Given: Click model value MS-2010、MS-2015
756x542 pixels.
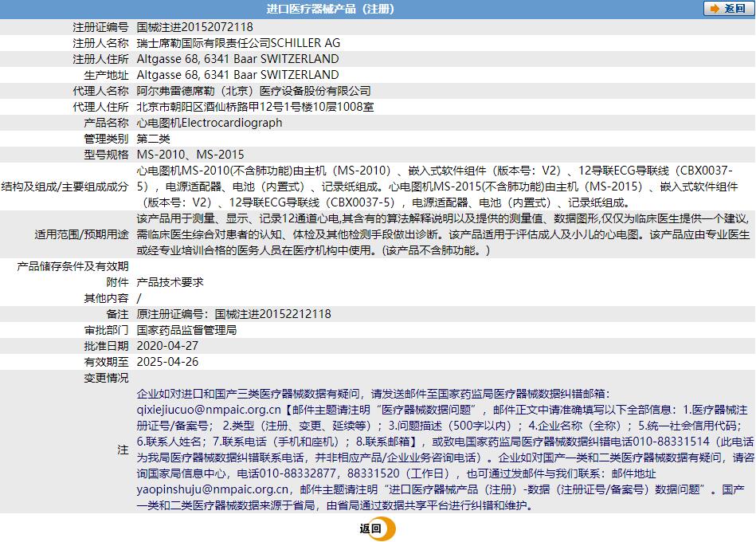Looking at the screenshot, I should coord(190,155).
